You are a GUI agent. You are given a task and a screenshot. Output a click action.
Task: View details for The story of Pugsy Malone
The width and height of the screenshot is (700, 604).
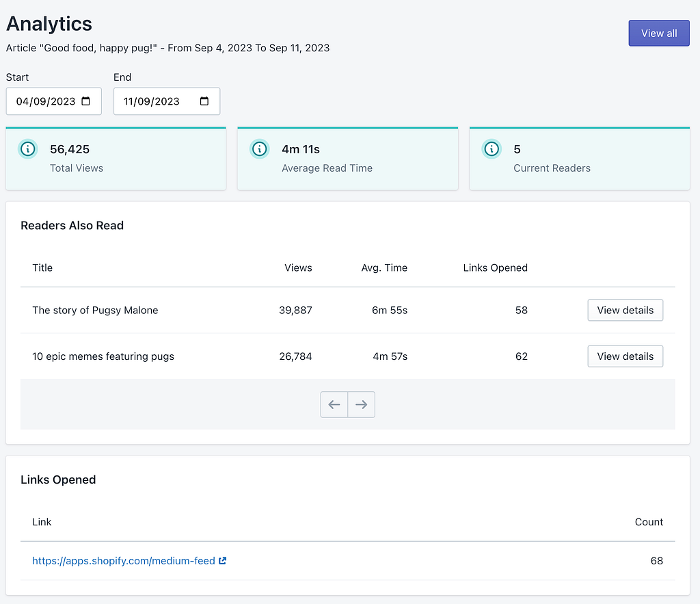coord(625,310)
